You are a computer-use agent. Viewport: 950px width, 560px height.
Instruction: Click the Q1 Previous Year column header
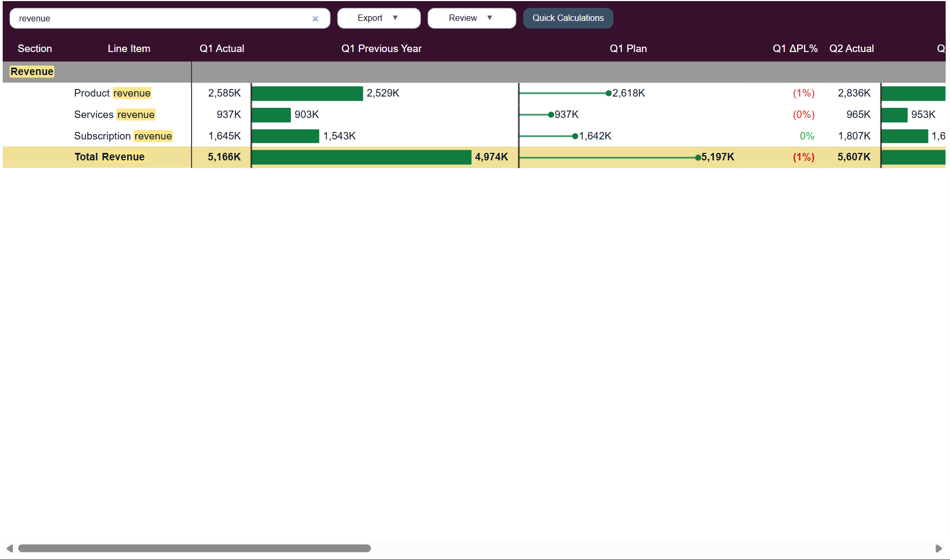[x=382, y=49]
